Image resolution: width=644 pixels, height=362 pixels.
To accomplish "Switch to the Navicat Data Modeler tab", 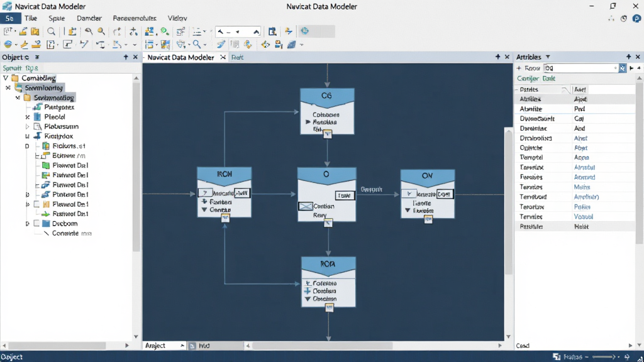I will 180,57.
